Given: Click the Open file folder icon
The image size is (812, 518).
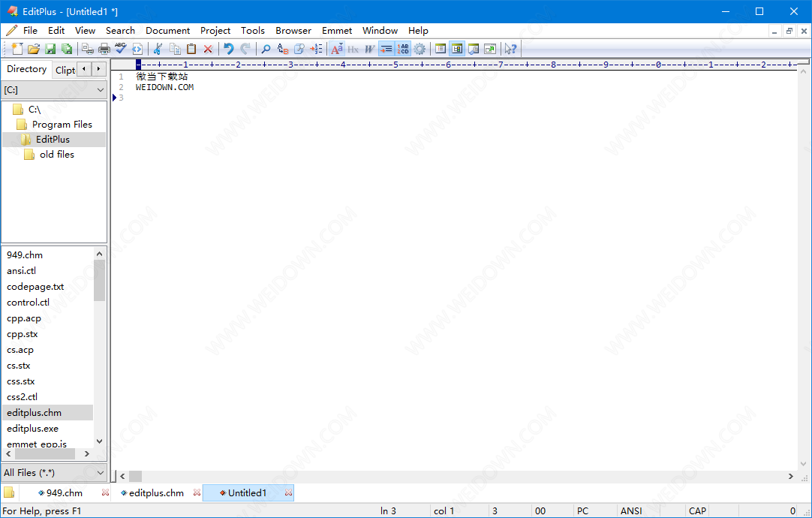Looking at the screenshot, I should coord(34,49).
